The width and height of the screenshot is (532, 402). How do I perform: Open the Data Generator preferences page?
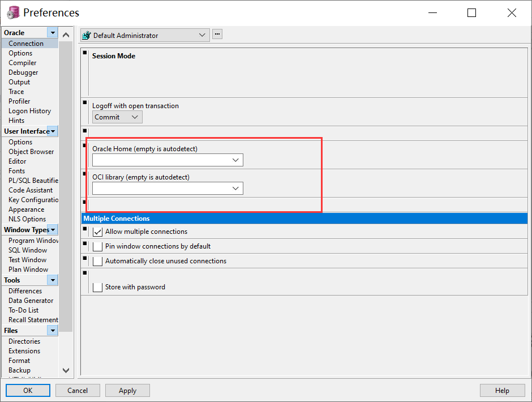point(31,301)
